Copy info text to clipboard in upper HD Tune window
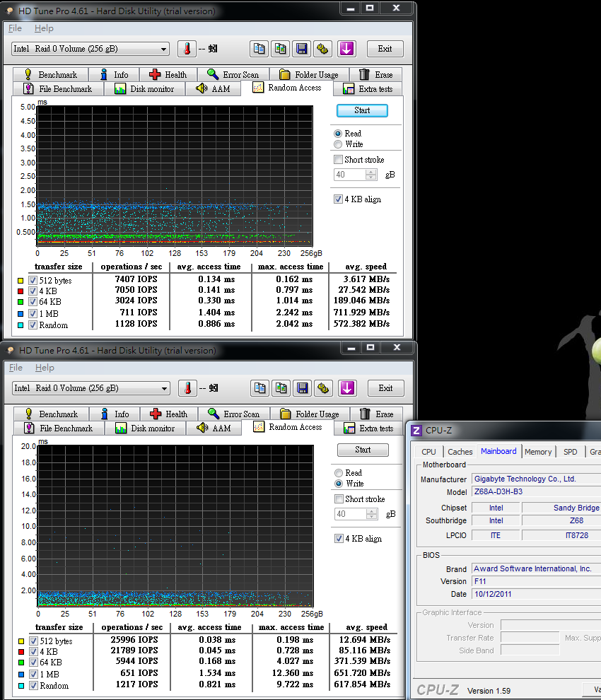This screenshot has width=601, height=700. click(259, 49)
